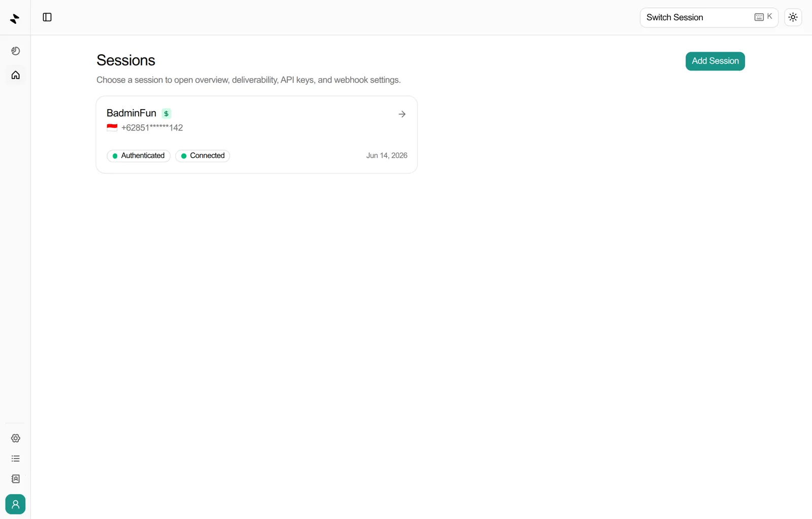Click the keyboard shortcut K hint
The height and width of the screenshot is (519, 812).
click(x=763, y=17)
